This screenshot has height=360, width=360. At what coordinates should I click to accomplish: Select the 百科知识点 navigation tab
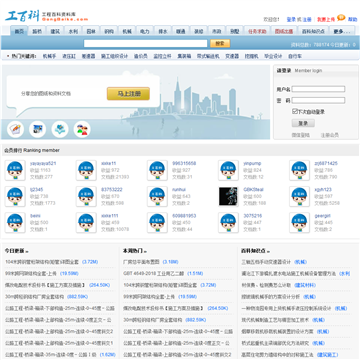[313, 31]
